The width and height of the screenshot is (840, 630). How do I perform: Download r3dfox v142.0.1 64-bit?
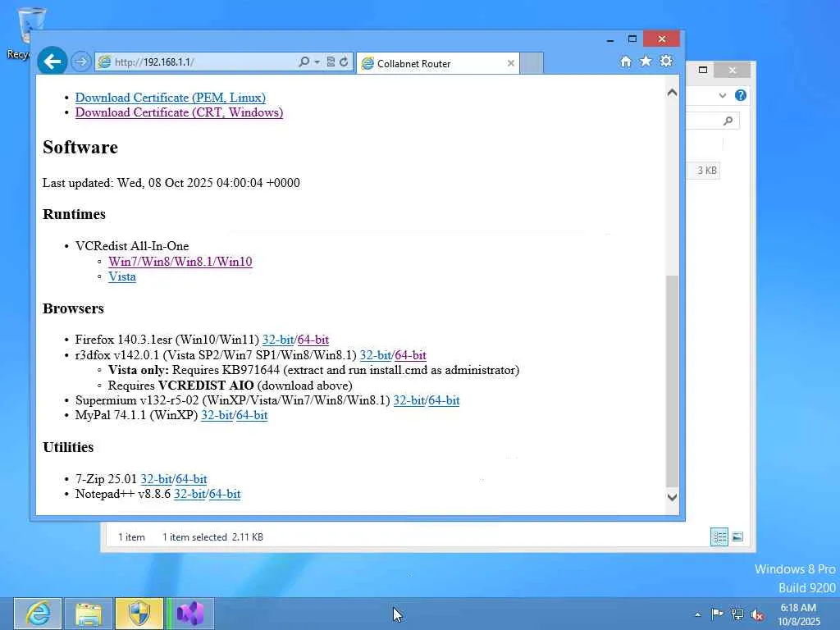click(410, 355)
